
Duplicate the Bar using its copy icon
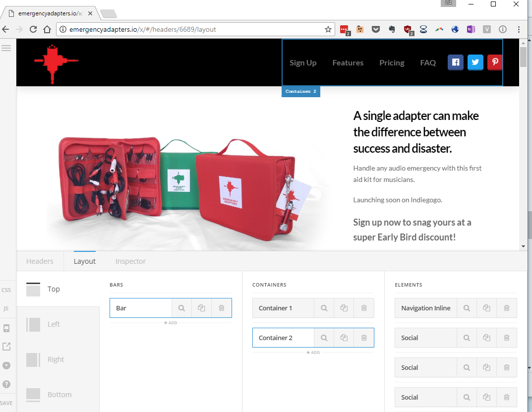pos(201,308)
